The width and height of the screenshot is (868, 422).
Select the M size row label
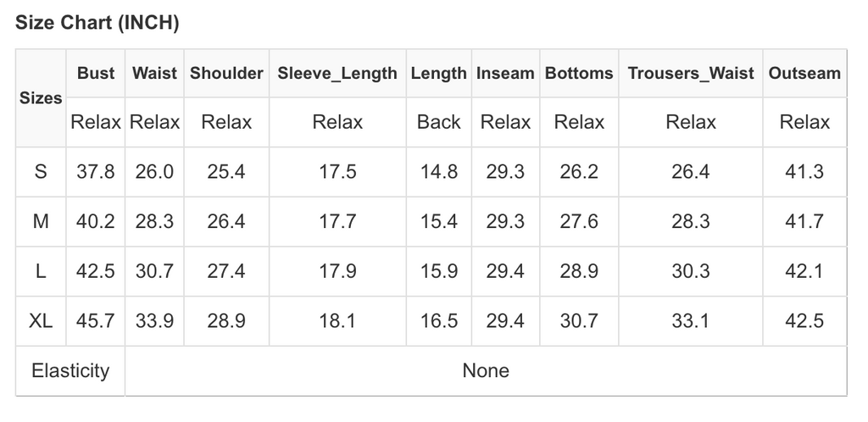tap(41, 222)
